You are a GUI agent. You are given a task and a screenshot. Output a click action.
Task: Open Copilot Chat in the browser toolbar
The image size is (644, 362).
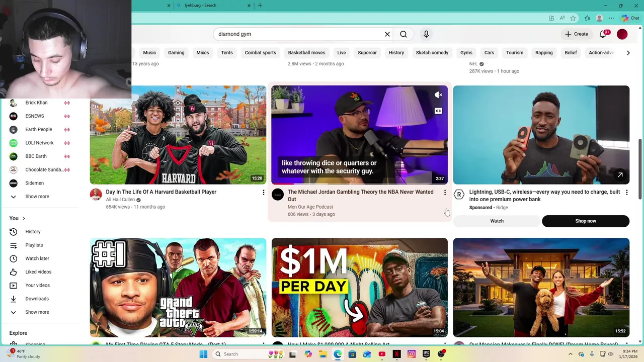click(x=630, y=18)
